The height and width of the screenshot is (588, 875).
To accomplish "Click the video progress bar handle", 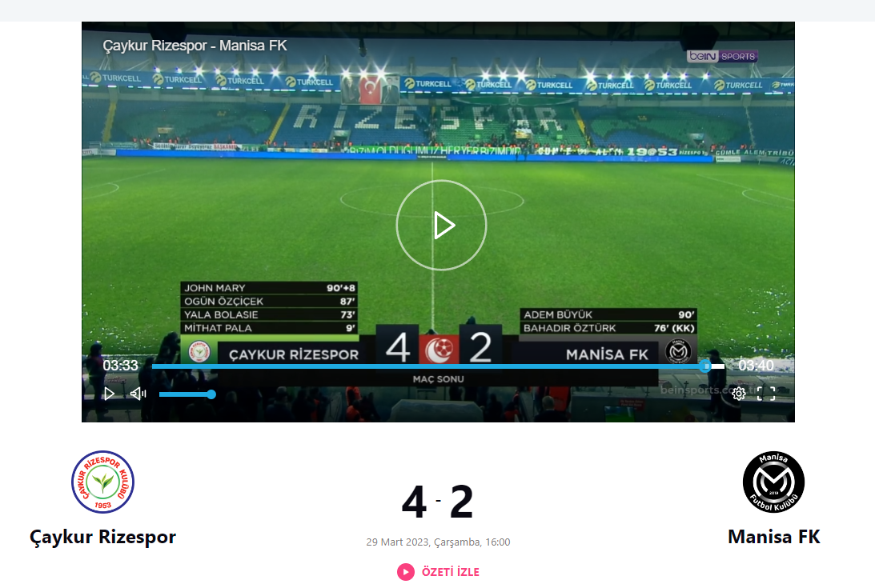I will click(704, 366).
